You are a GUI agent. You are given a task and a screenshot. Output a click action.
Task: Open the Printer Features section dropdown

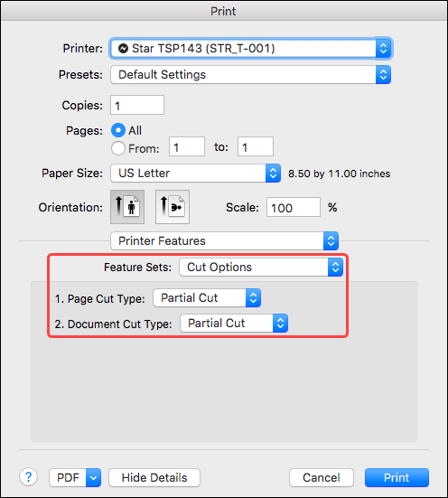point(225,240)
